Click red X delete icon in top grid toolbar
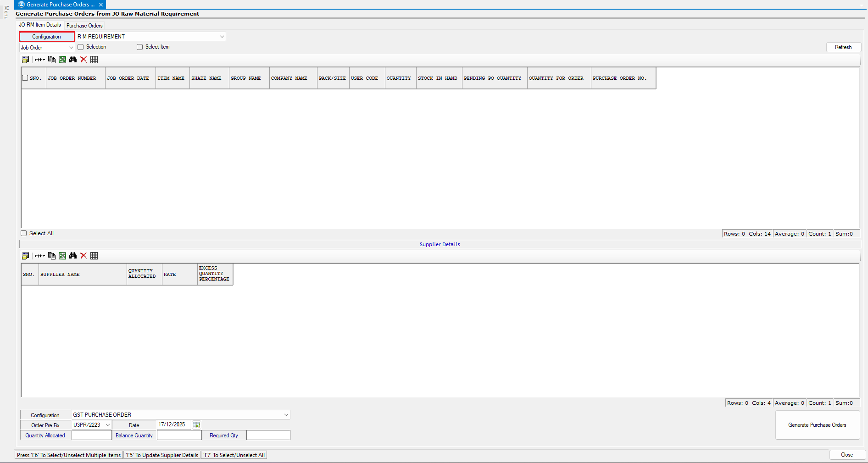The height and width of the screenshot is (463, 868). [x=83, y=60]
